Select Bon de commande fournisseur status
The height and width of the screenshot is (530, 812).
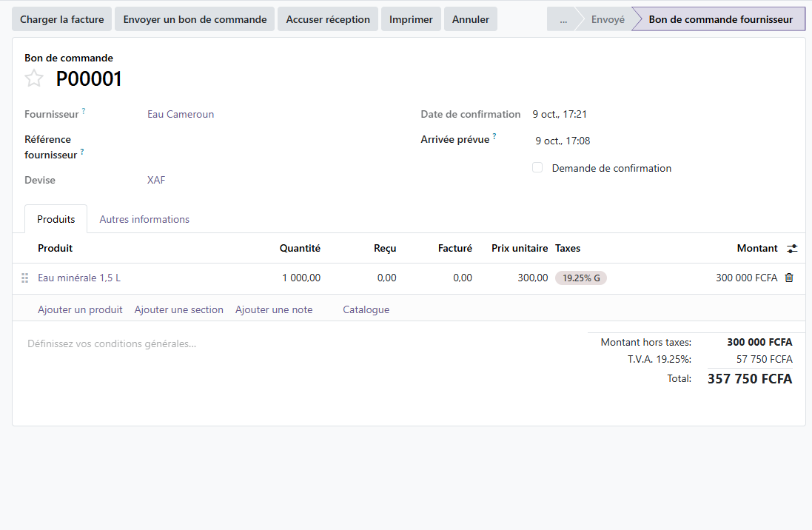[x=720, y=20]
